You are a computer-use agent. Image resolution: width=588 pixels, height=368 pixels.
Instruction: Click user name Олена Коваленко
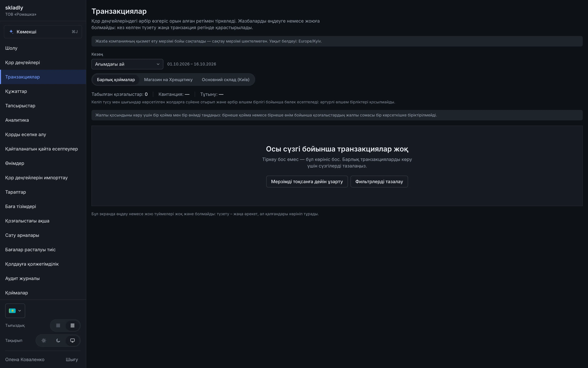25,359
